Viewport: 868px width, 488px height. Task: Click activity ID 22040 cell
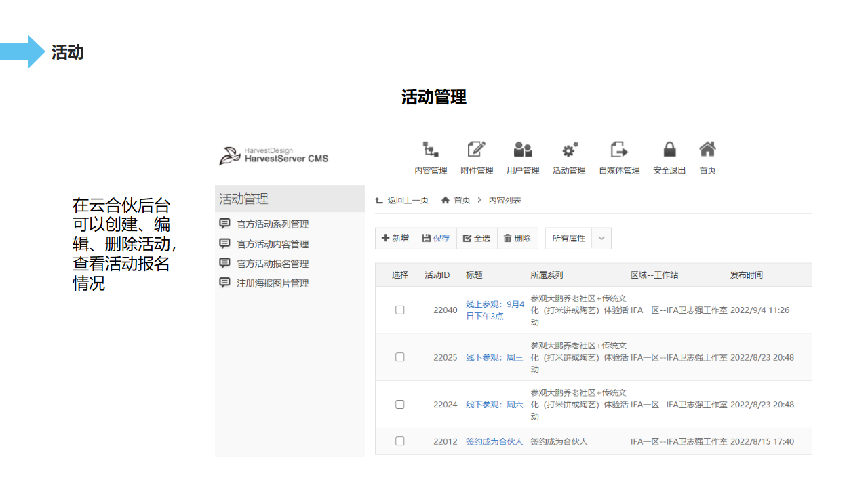(x=446, y=310)
